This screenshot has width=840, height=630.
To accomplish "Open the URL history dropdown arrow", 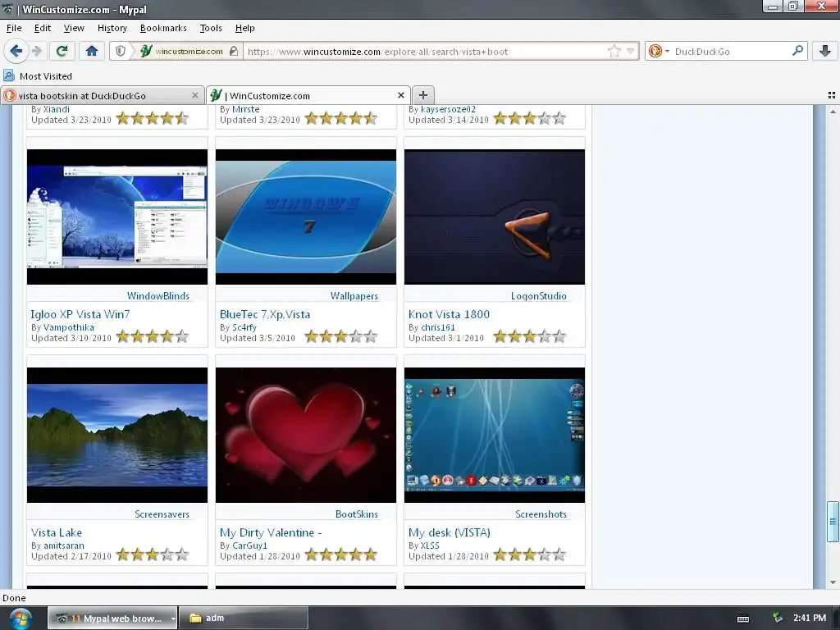I will (x=630, y=52).
